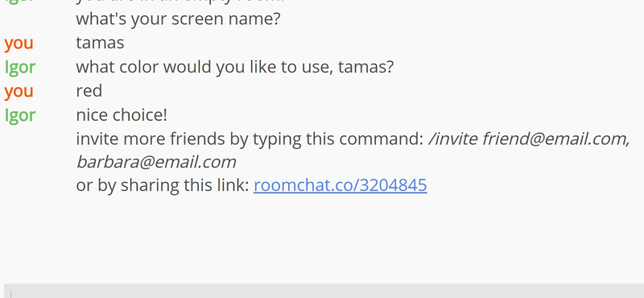
Task: Click the 'you' name beside 'red'
Action: tap(19, 91)
